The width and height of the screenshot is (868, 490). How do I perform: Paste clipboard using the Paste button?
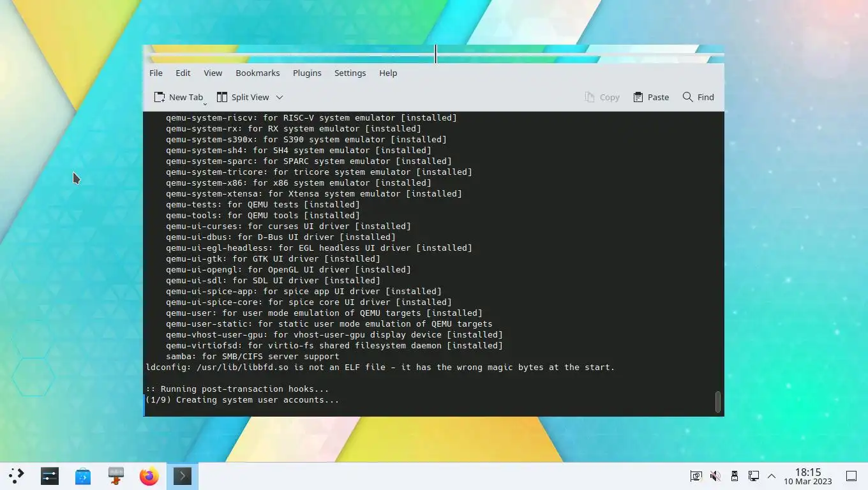point(651,97)
